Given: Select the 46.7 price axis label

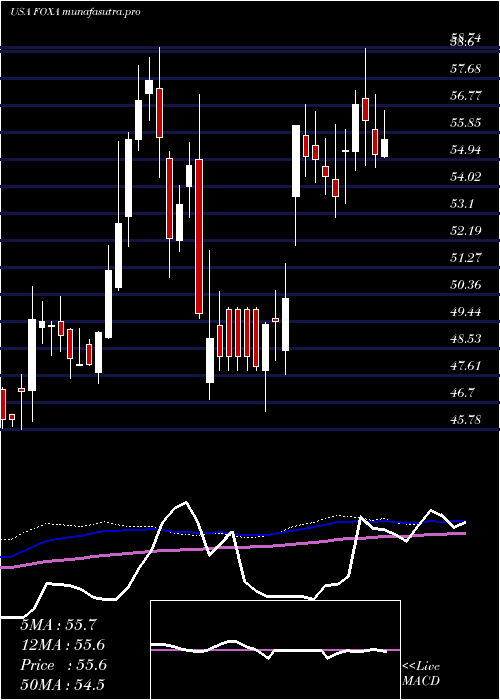Looking at the screenshot, I should pos(462,392).
